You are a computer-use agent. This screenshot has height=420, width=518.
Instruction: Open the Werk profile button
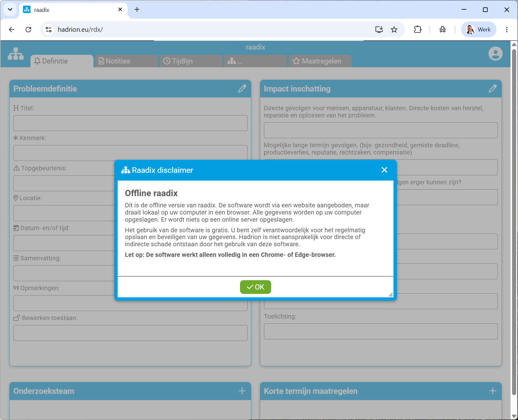click(x=478, y=30)
